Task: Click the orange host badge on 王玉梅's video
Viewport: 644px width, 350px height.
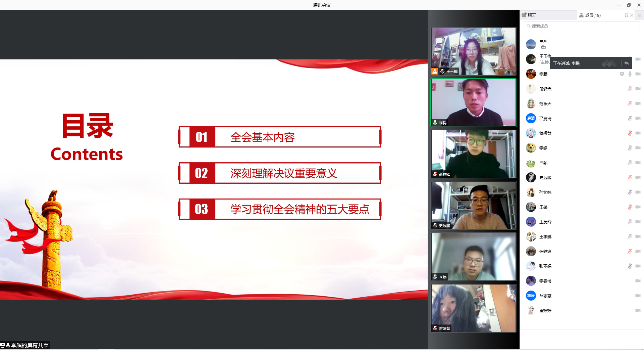Action: (x=435, y=71)
